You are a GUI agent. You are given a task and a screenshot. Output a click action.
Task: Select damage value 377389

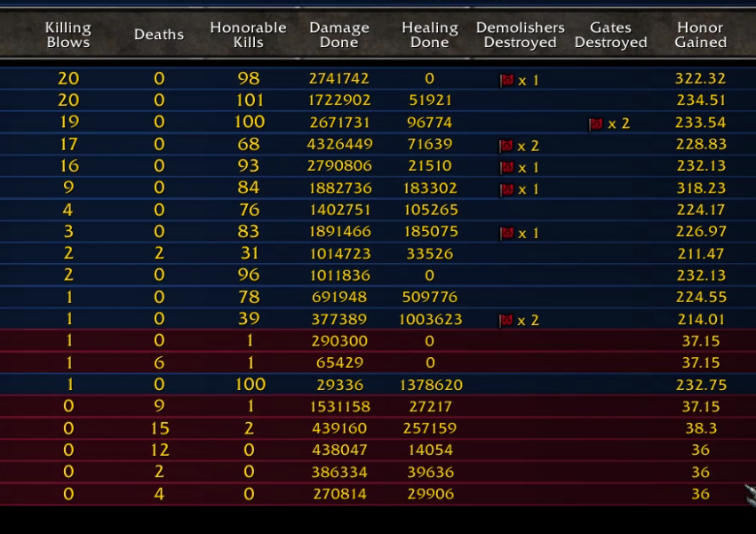(339, 319)
